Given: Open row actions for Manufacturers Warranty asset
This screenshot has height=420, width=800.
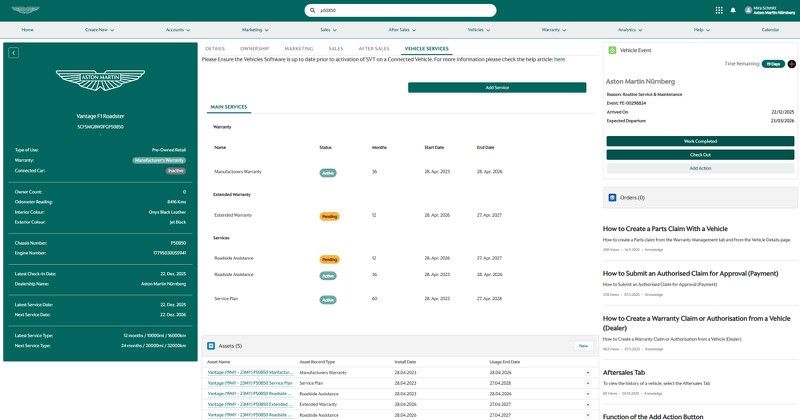Looking at the screenshot, I should click(x=588, y=372).
